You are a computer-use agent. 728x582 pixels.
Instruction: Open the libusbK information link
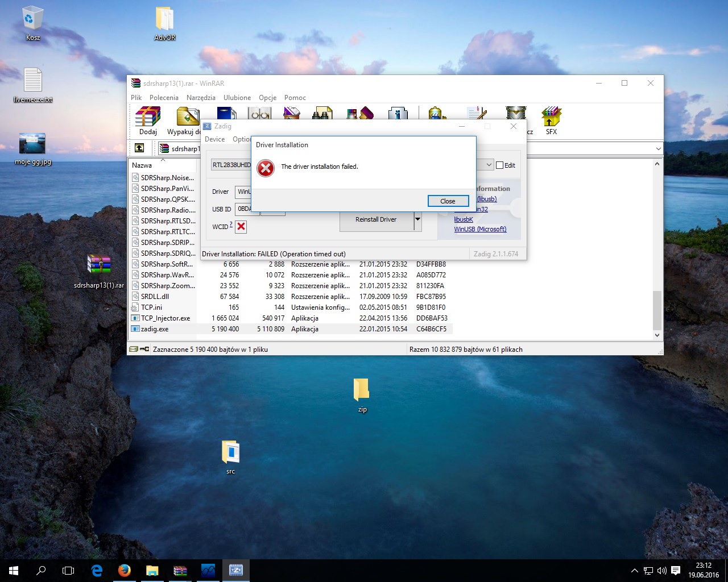pyautogui.click(x=464, y=219)
